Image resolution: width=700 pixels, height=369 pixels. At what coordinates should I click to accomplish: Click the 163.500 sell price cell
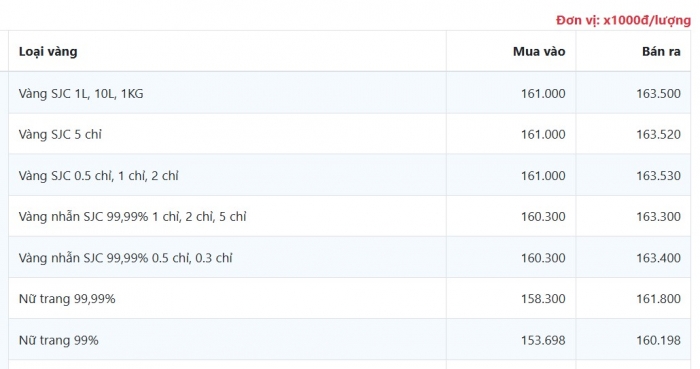pyautogui.click(x=658, y=94)
